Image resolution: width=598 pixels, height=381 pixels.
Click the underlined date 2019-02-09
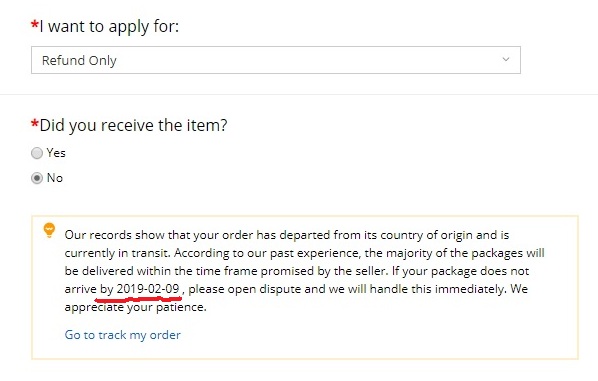tap(148, 289)
